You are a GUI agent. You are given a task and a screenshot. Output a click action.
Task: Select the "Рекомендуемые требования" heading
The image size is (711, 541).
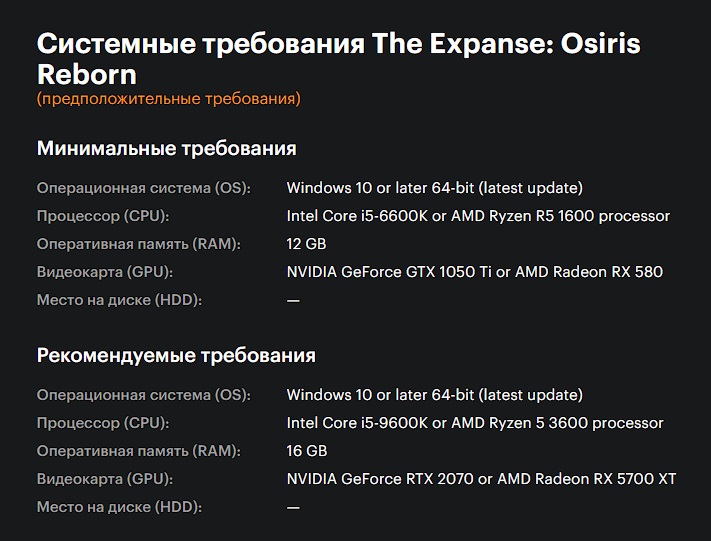click(176, 356)
